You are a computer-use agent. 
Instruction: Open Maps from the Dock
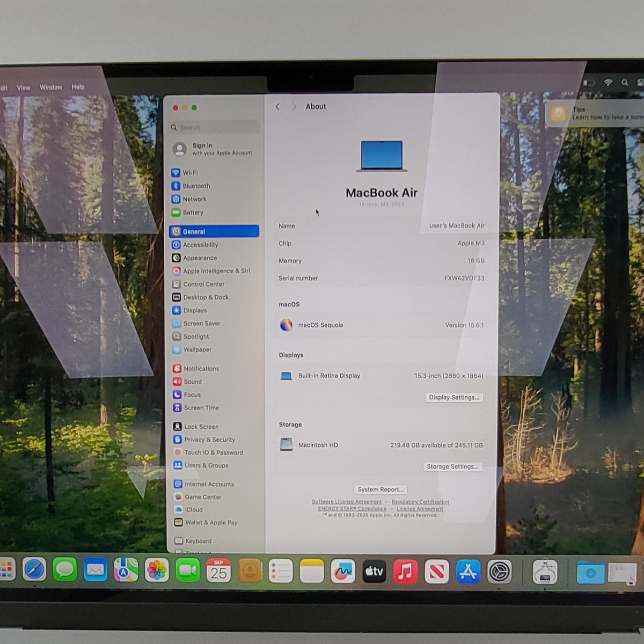coord(126,570)
